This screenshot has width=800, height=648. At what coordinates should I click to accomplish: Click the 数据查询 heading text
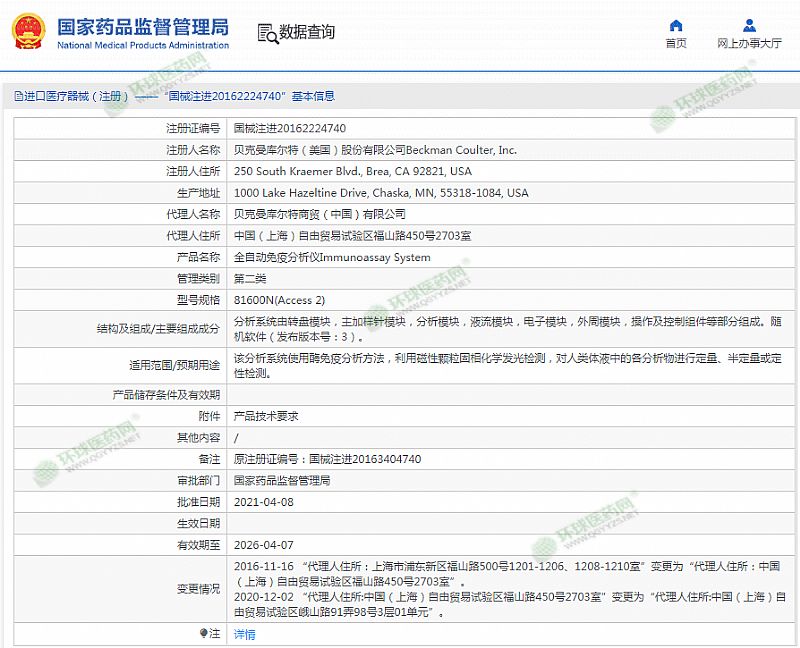[x=307, y=33]
